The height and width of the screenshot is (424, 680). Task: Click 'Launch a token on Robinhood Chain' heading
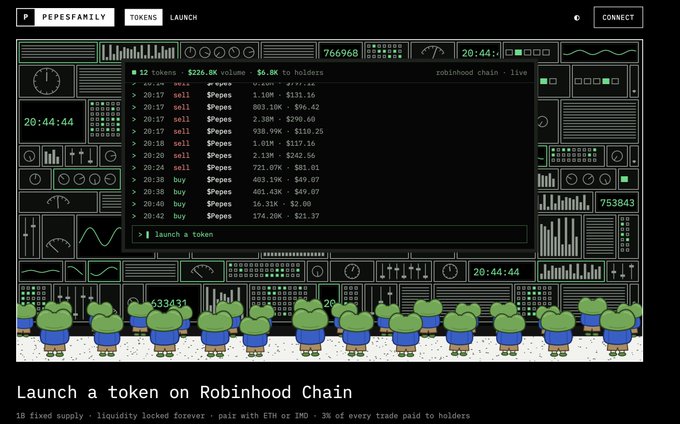[x=184, y=392]
